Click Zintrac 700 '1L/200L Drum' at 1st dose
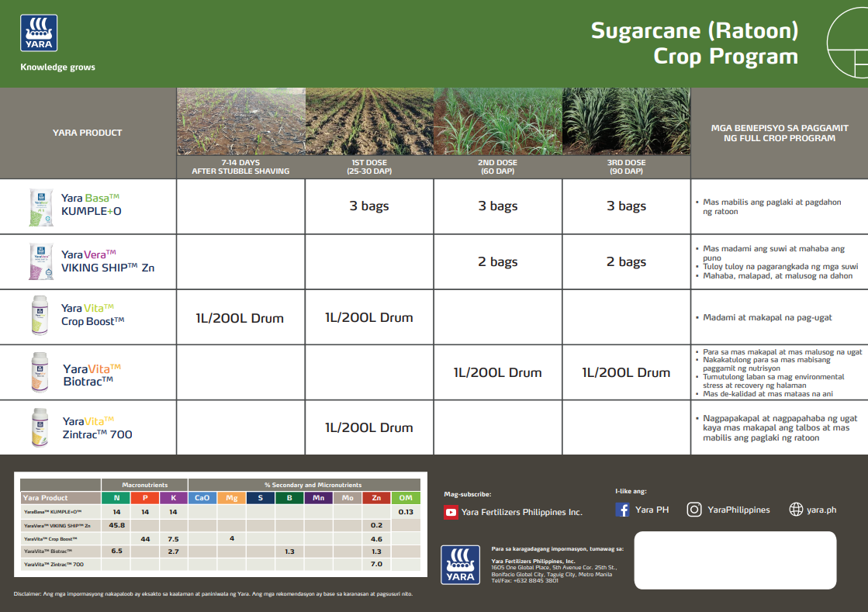 point(369,427)
